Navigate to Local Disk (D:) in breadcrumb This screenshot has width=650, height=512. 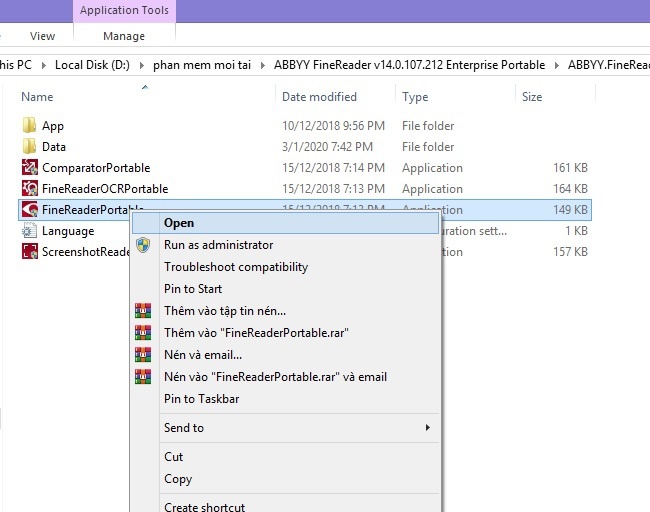pos(92,65)
